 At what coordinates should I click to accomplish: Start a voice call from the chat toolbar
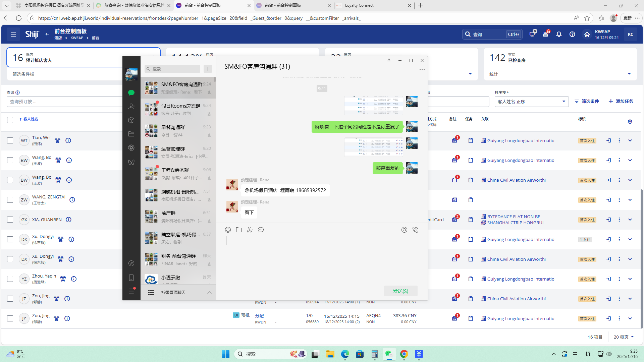click(415, 230)
